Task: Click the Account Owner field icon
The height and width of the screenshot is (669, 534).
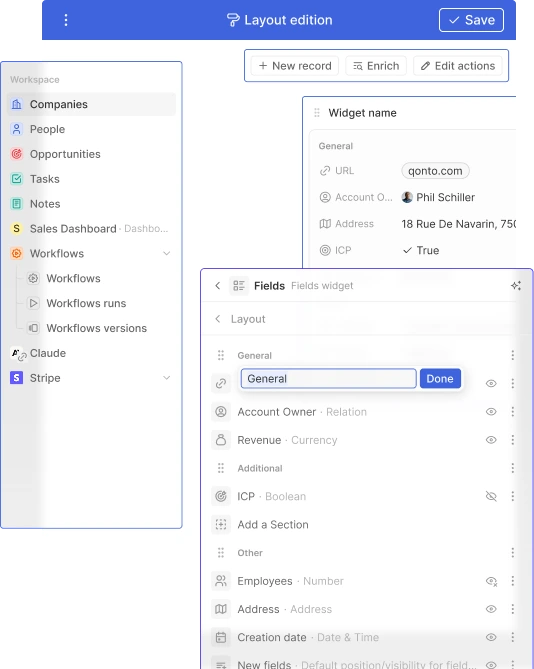Action: click(221, 412)
